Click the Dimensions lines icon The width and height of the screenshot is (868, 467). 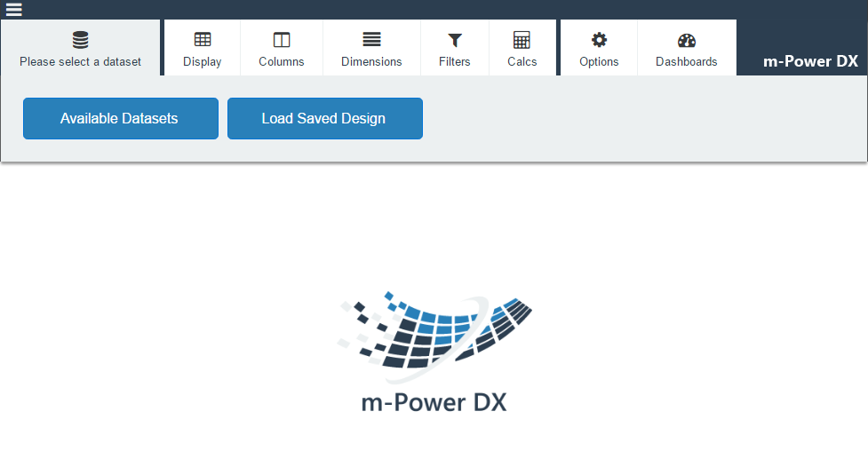coord(371,39)
